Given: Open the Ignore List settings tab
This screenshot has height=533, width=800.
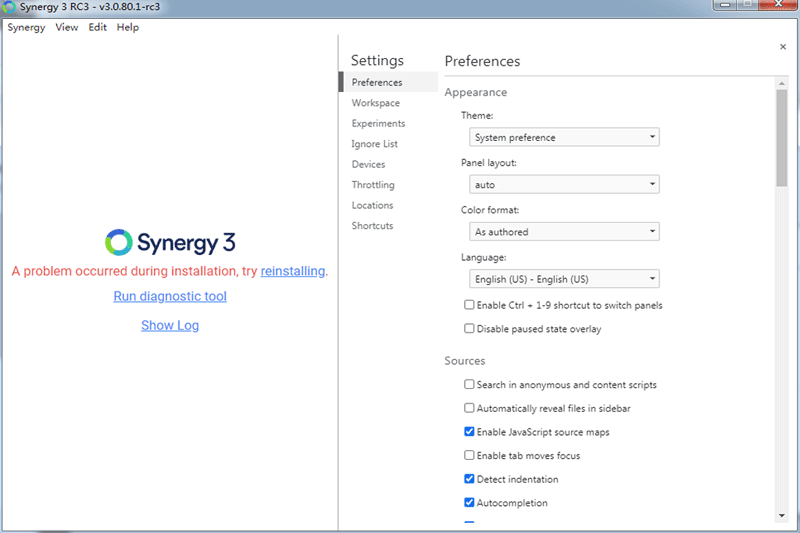Looking at the screenshot, I should point(374,144).
